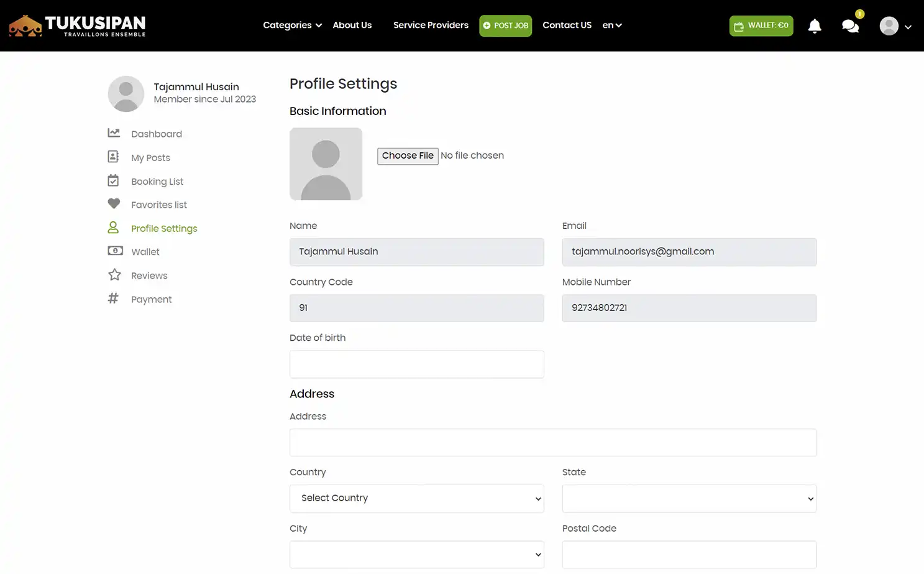Select the Profile Settings person icon

pyautogui.click(x=114, y=227)
